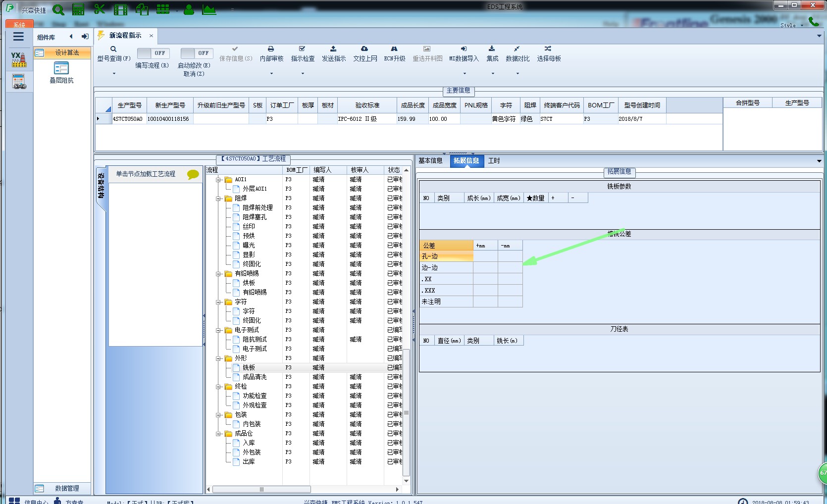Open the 数据管理 panel section
The height and width of the screenshot is (504, 827).
[x=62, y=488]
